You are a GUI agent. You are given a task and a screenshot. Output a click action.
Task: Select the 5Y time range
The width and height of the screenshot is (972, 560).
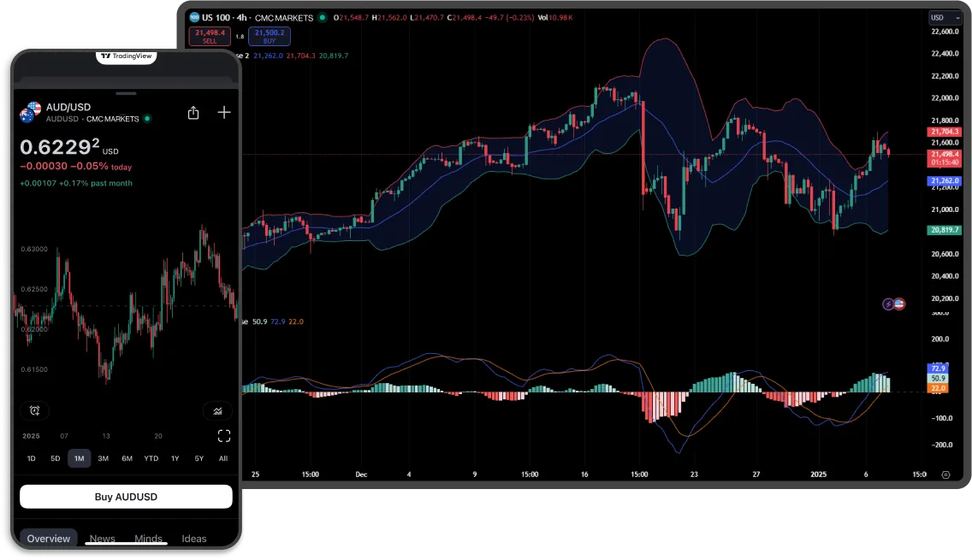pos(199,458)
